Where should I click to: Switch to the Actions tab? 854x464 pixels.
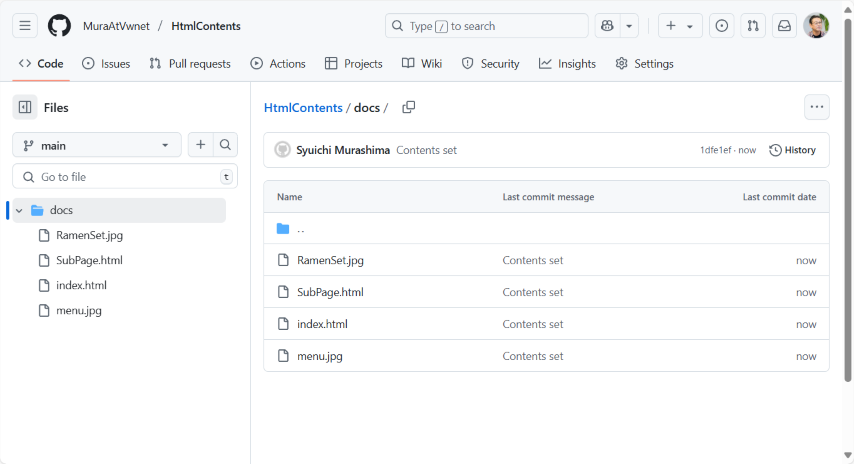click(278, 64)
